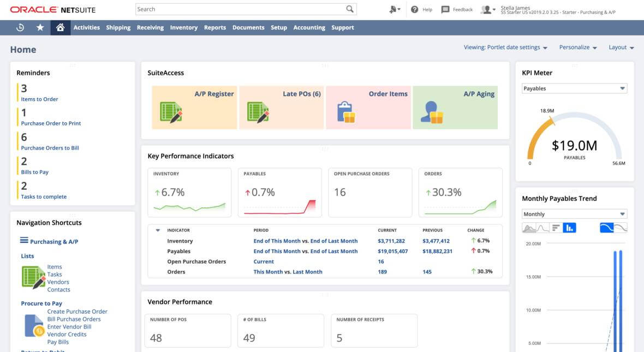Image resolution: width=644 pixels, height=352 pixels.
Task: Open the Items to Order reminder
Action: pos(39,99)
